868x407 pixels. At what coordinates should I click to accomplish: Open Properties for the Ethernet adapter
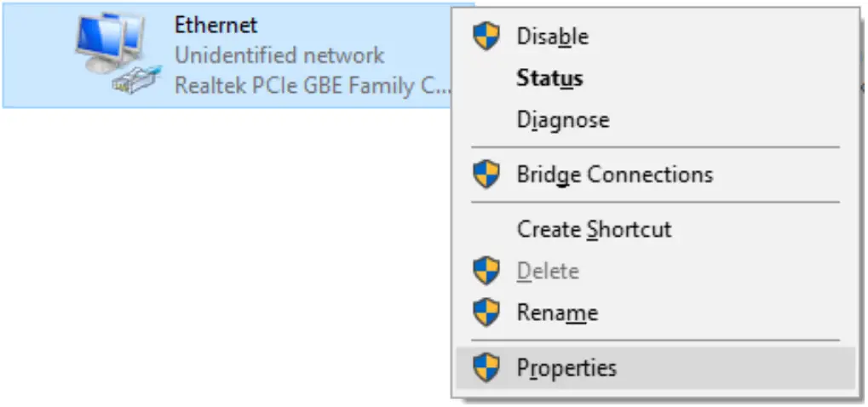(x=566, y=368)
